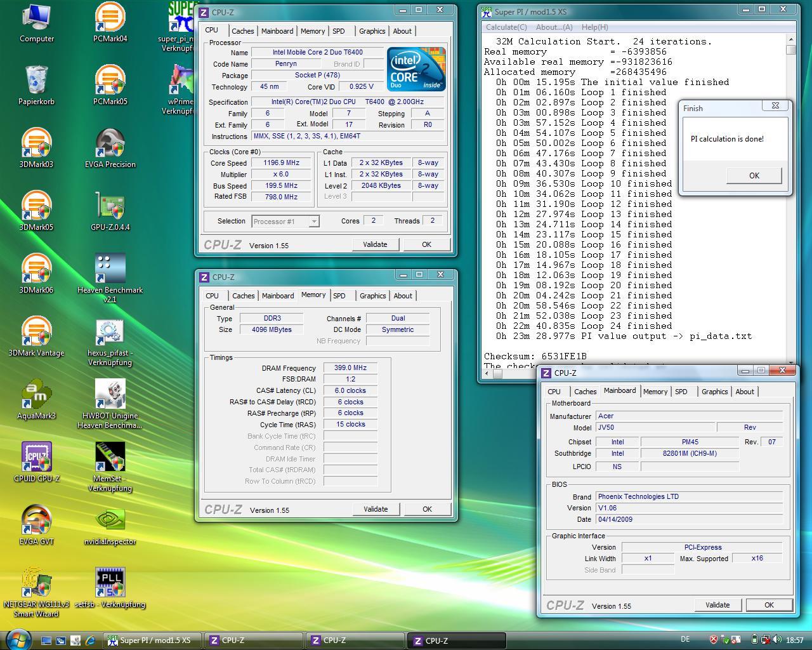Viewport: 812px width, 650px height.
Task: Click OK in the top CPU-Z CPU window
Action: (426, 244)
